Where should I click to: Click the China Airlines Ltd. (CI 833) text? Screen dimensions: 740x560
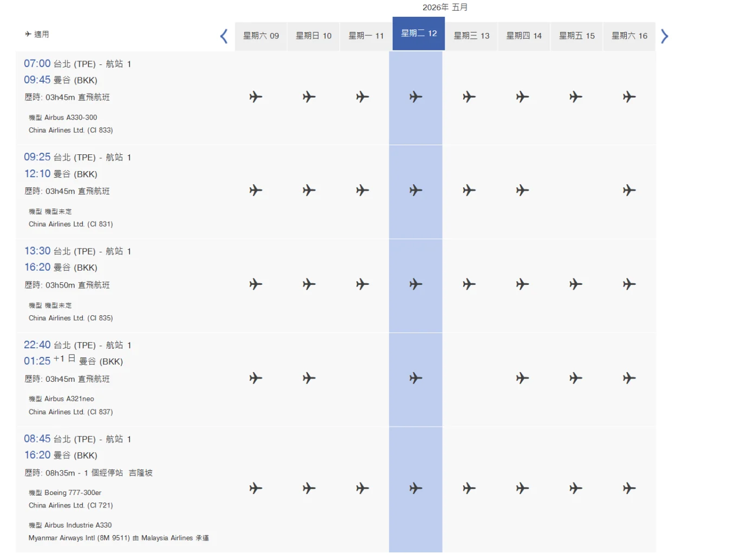coord(71,130)
